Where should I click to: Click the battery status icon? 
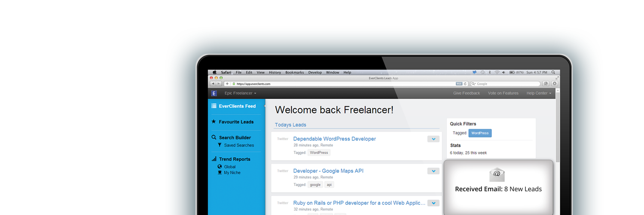point(512,72)
